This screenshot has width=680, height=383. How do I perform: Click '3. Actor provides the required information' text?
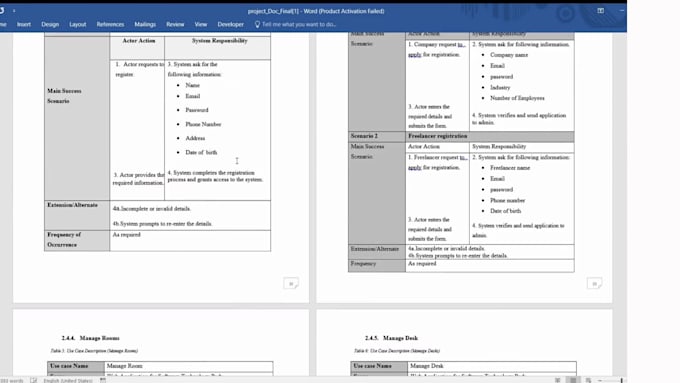pos(138,179)
